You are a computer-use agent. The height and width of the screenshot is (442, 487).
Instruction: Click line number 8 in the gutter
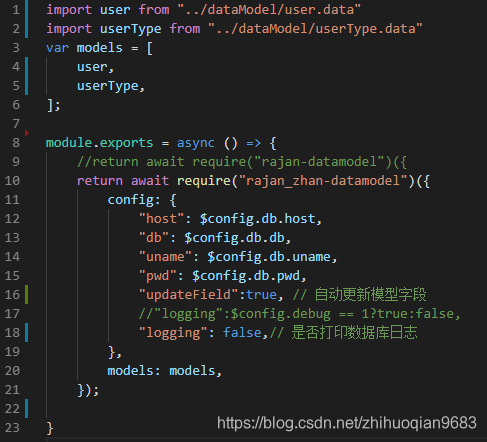pyautogui.click(x=16, y=143)
